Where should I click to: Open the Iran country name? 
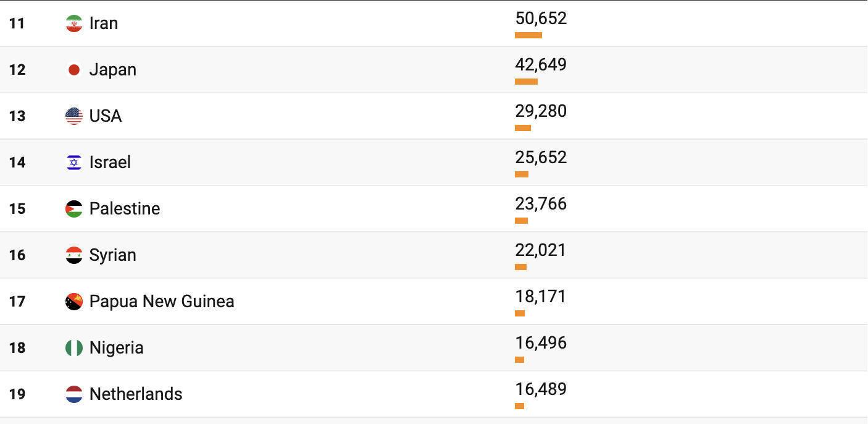(x=104, y=23)
